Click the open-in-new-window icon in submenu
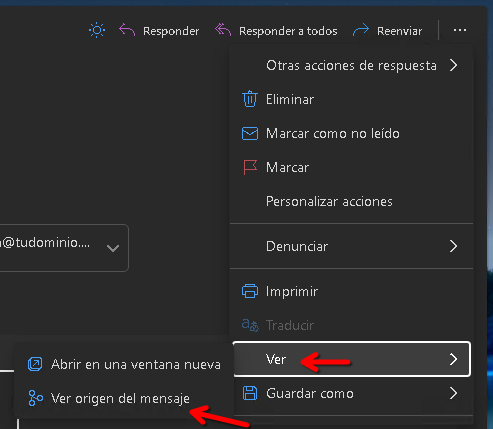Viewport: 493px width, 429px height. (x=35, y=364)
